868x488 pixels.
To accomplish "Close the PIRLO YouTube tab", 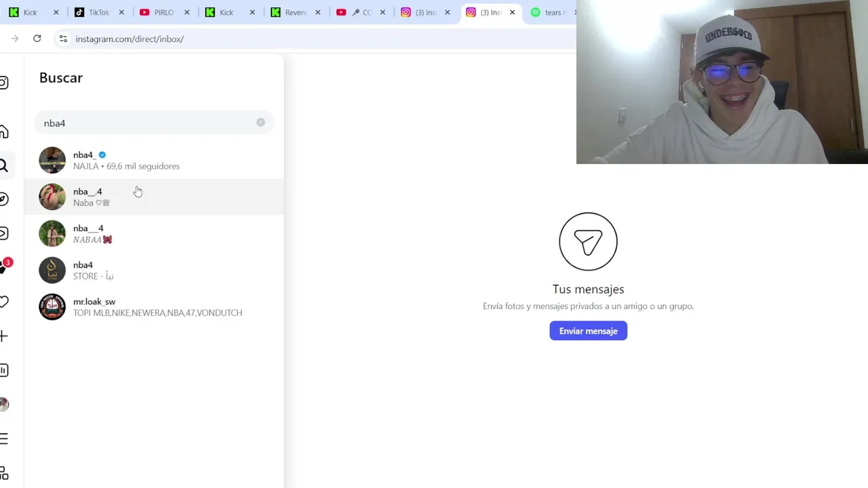I will (186, 12).
